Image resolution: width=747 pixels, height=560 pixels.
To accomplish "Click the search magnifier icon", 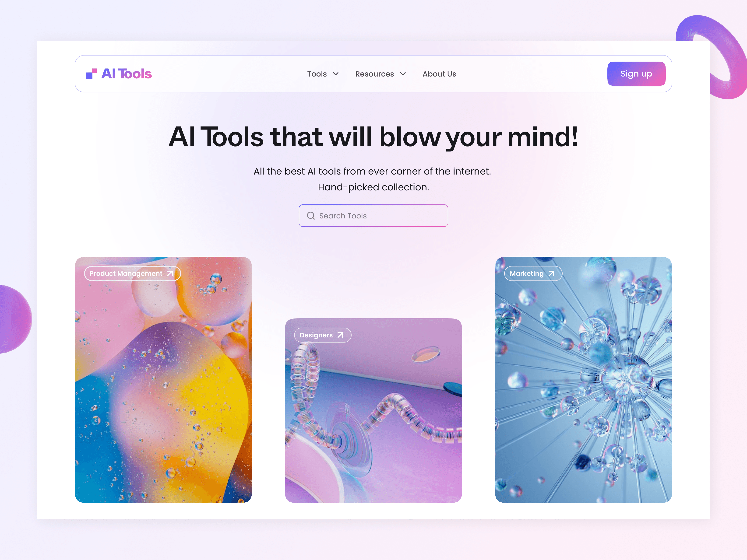I will point(310,215).
